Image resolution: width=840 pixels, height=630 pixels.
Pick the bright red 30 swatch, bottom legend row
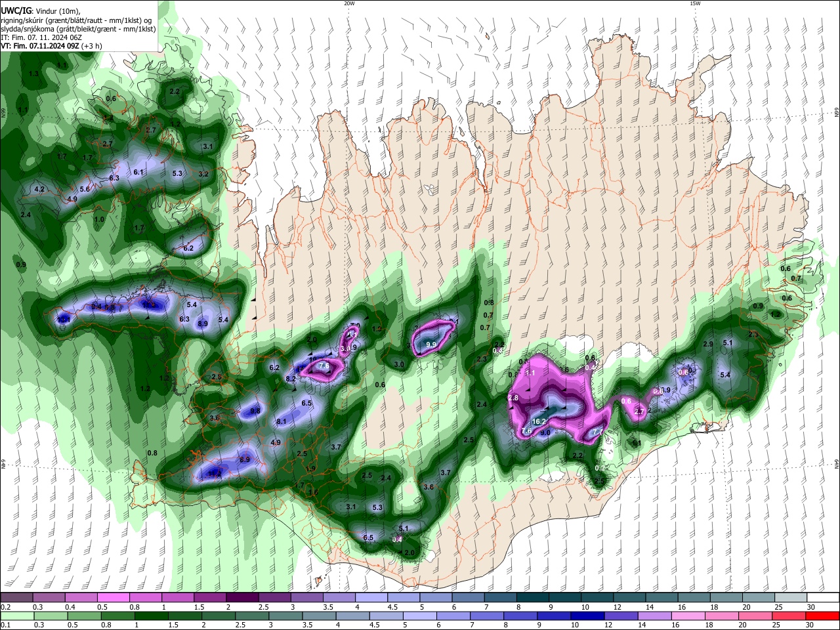(823, 616)
